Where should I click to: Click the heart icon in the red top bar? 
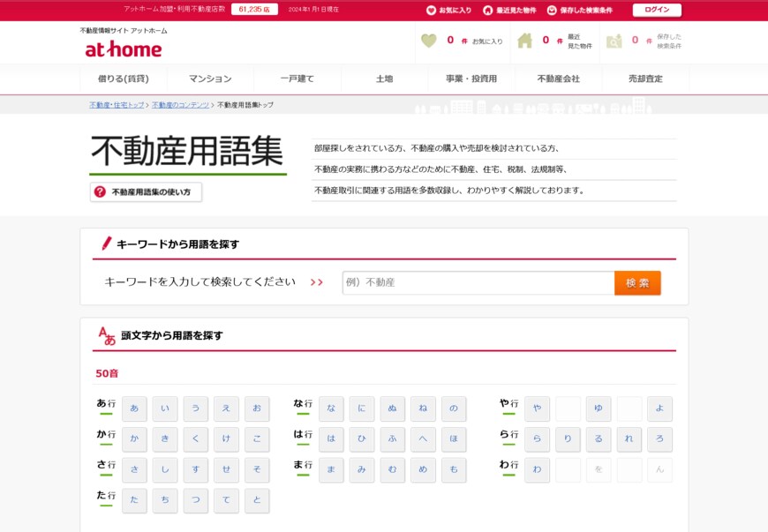coord(431,10)
